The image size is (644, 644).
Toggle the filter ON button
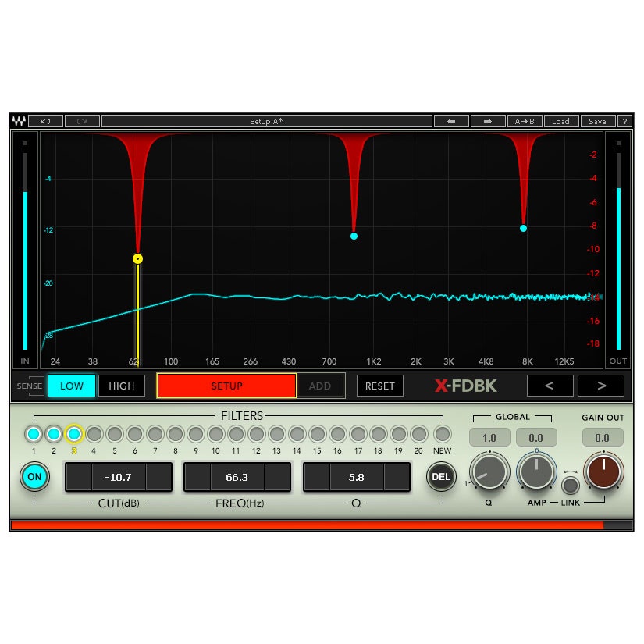(34, 476)
